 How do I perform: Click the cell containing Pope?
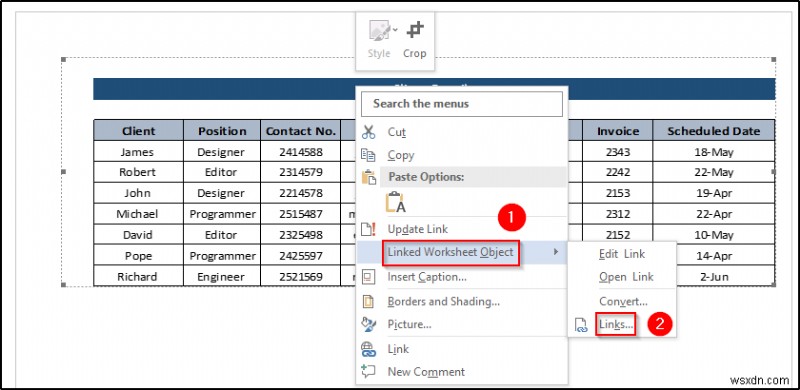(138, 255)
